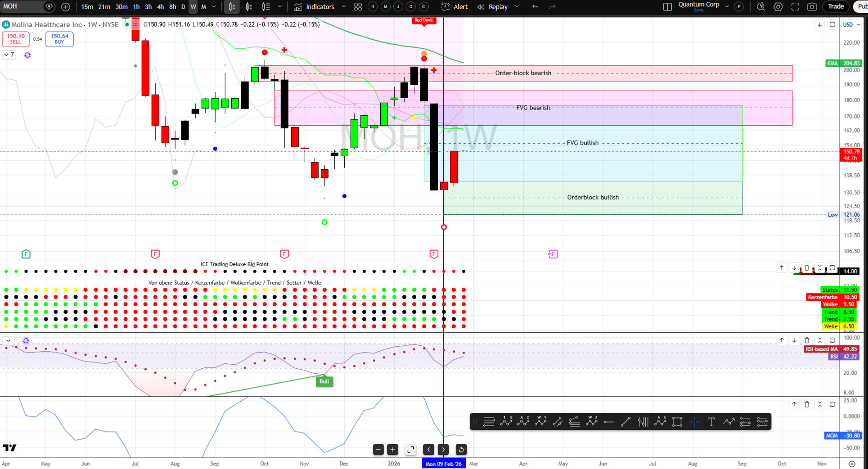Select the D daily timeframe

(183, 7)
